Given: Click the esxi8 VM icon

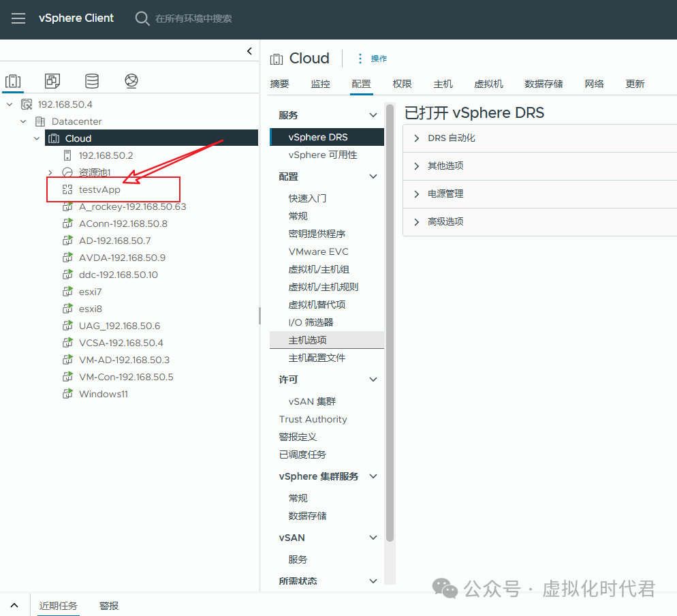Looking at the screenshot, I should click(68, 309).
